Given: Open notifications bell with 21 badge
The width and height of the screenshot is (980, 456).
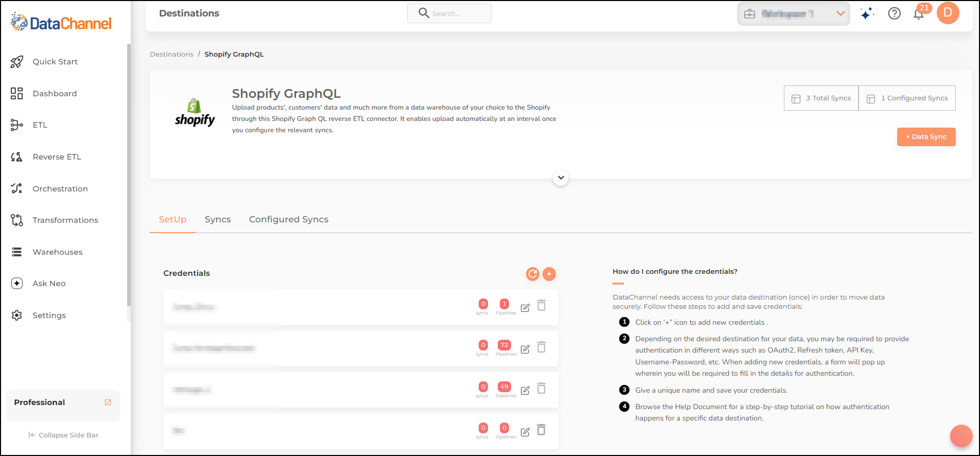Looking at the screenshot, I should (920, 13).
